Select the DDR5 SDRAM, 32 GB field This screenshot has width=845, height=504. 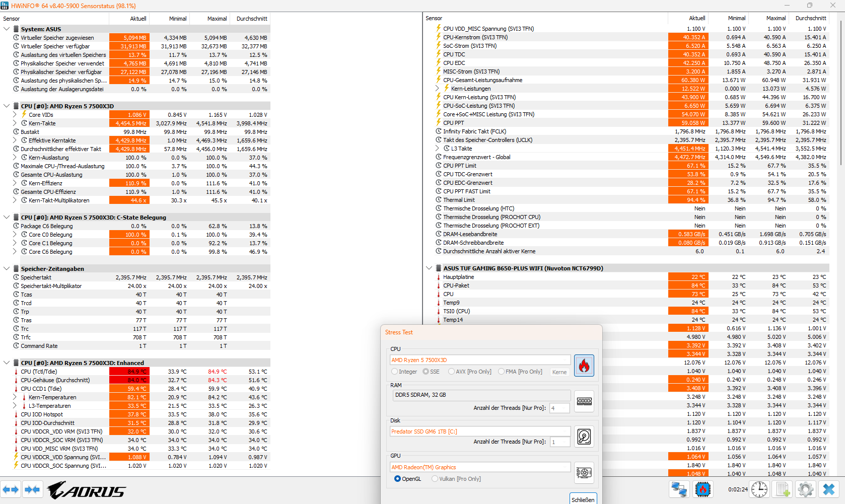pos(482,395)
